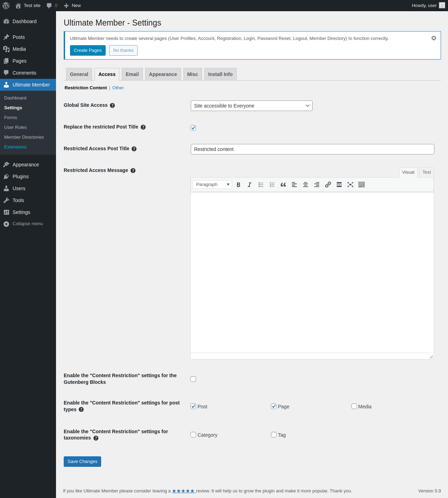Show help for Restricted Access Message

pos(133,171)
